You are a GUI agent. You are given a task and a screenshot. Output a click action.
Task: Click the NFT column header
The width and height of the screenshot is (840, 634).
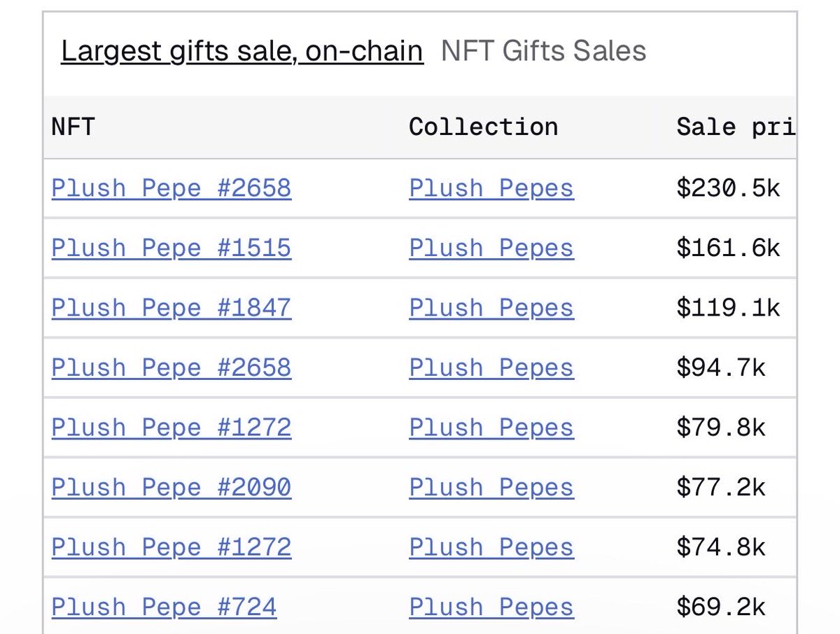73,127
